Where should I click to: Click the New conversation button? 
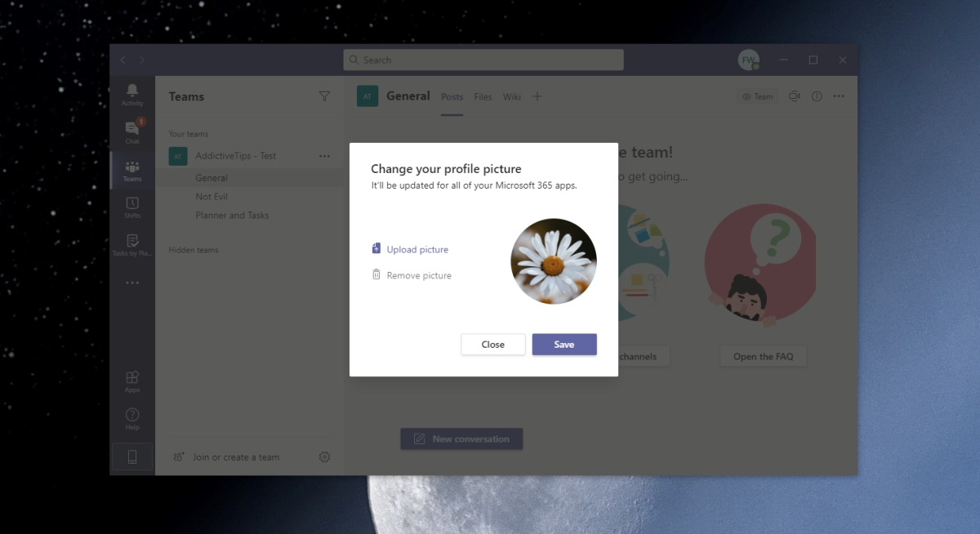461,438
